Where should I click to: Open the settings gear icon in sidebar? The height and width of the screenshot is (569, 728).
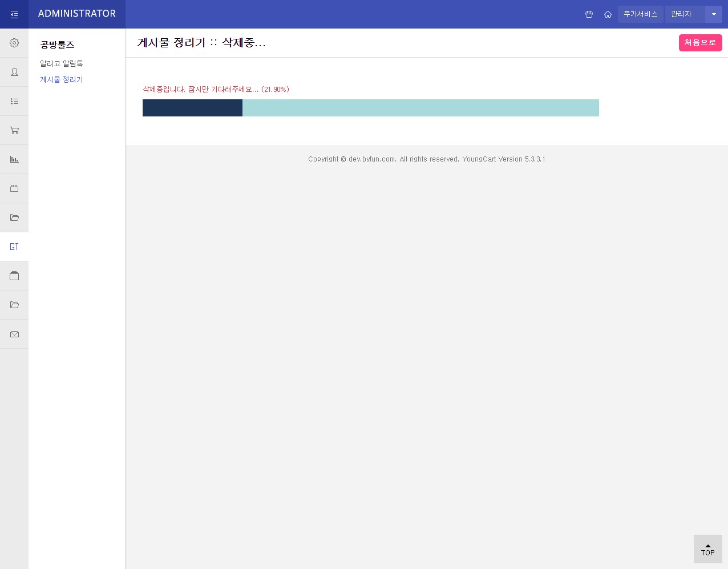coord(14,43)
